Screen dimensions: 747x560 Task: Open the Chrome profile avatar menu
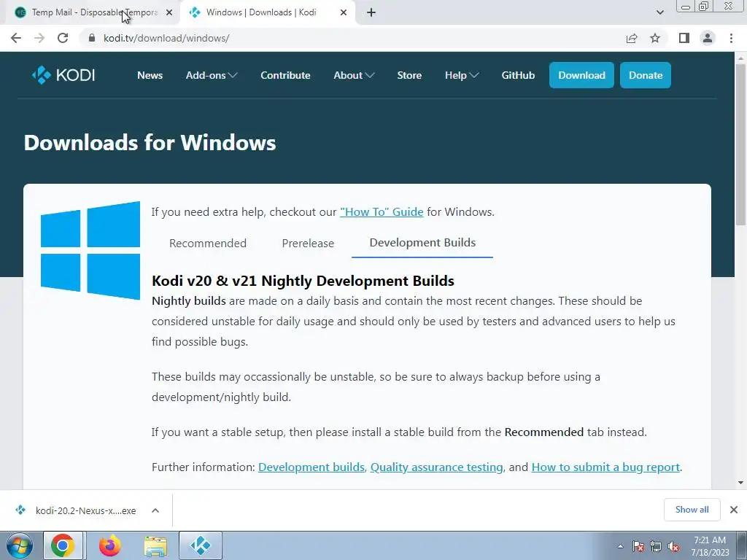[708, 38]
